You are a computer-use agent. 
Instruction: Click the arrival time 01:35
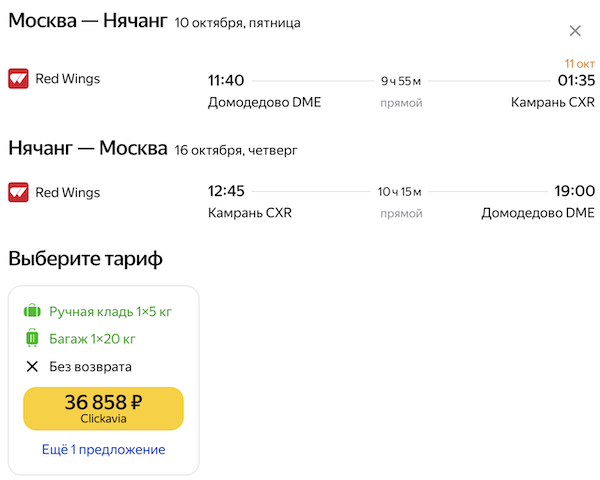point(576,80)
